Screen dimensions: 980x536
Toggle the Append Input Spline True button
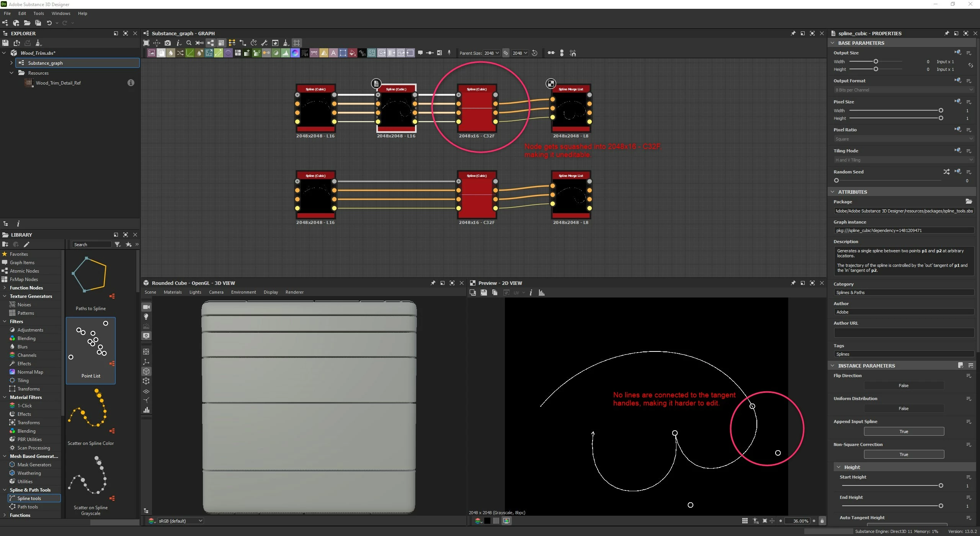[x=903, y=431]
